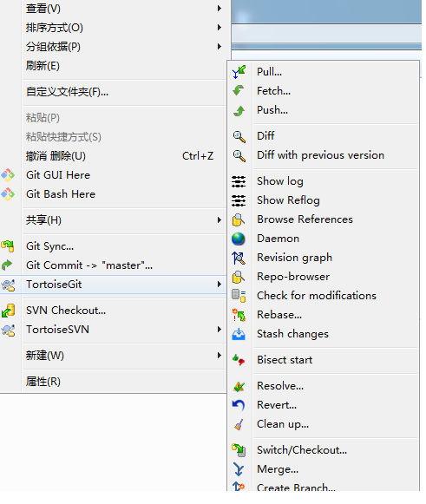Choose Resolve... menu entry
This screenshot has width=426, height=504.
[324, 386]
